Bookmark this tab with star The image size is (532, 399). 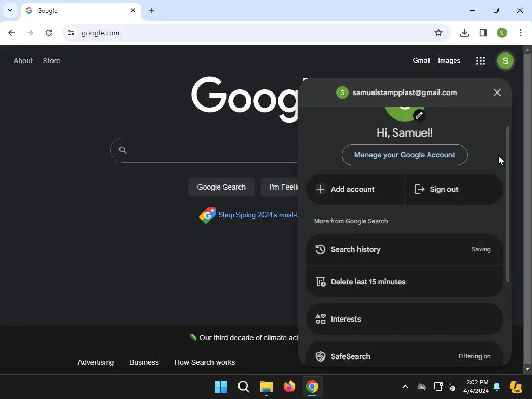coord(438,33)
